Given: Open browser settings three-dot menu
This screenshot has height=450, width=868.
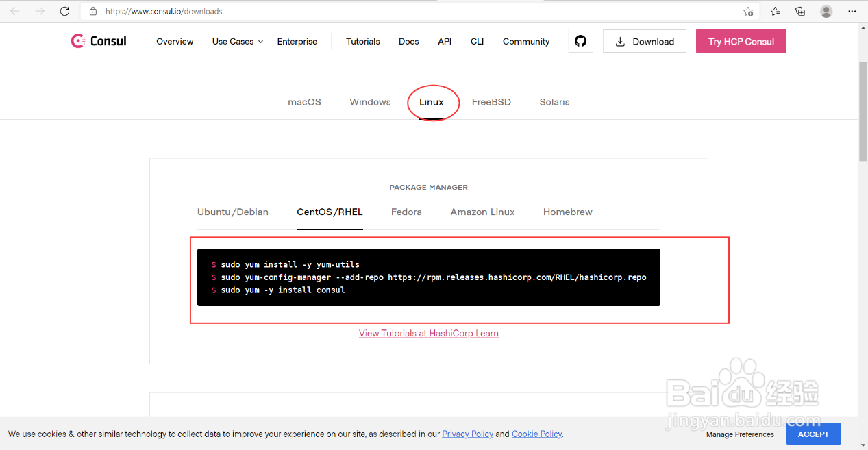Looking at the screenshot, I should (x=852, y=11).
